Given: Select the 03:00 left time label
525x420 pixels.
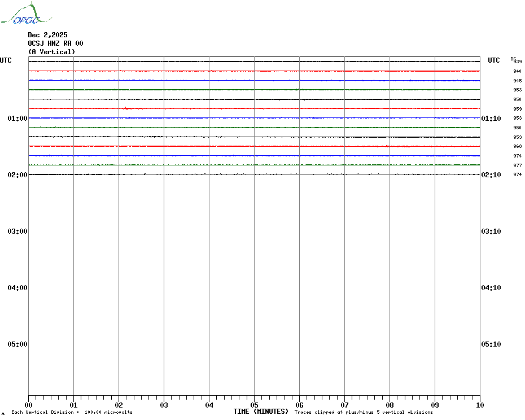Looking at the screenshot, I should pos(17,231).
